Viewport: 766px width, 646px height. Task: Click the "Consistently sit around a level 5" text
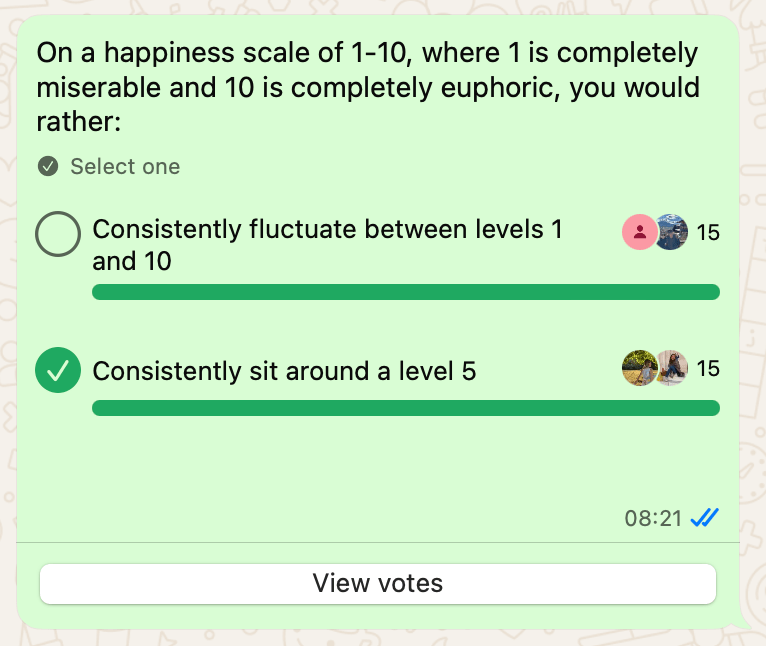pos(284,371)
